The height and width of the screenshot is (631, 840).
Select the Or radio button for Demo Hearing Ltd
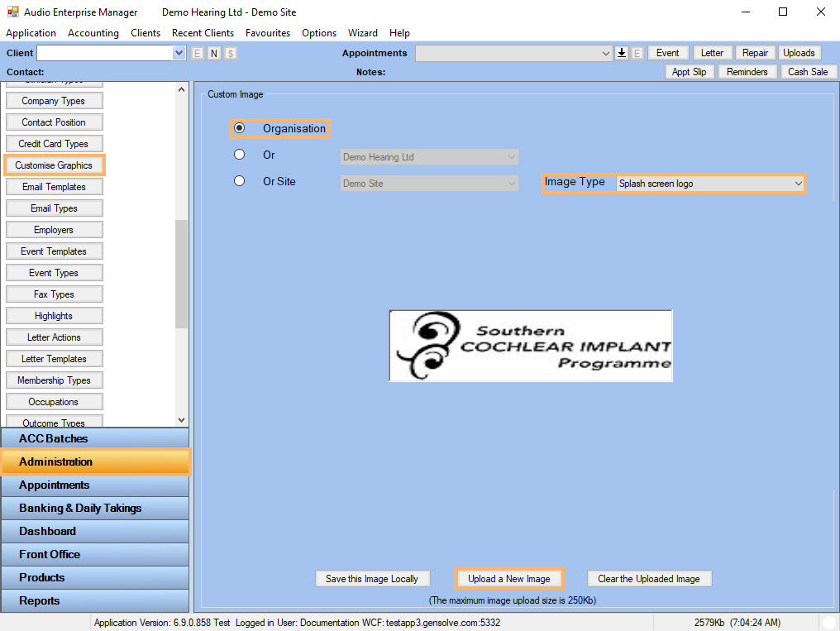pos(240,155)
